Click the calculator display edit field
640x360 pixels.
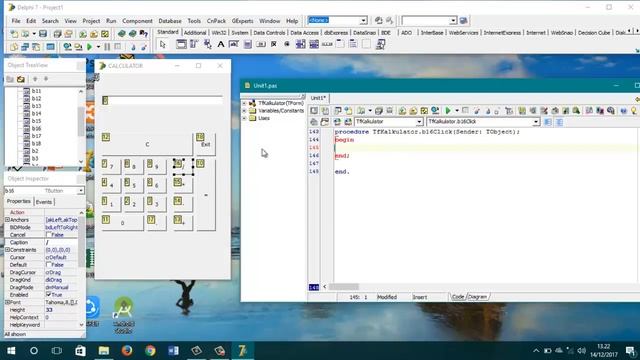pos(162,100)
